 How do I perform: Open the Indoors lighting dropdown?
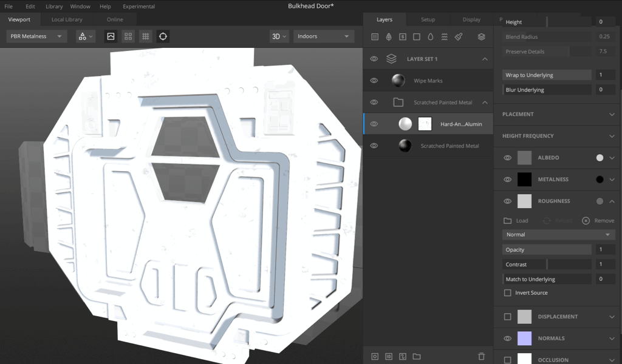pos(323,36)
